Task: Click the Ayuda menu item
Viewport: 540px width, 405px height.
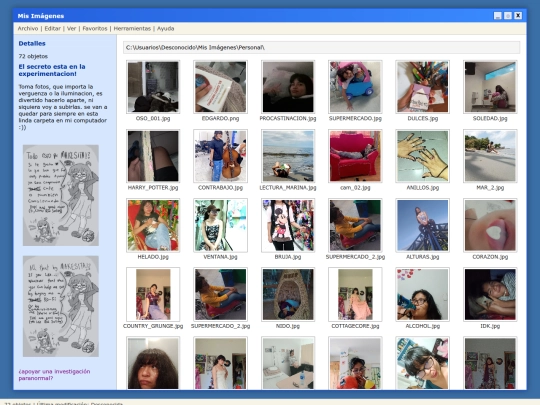Action: (165, 29)
